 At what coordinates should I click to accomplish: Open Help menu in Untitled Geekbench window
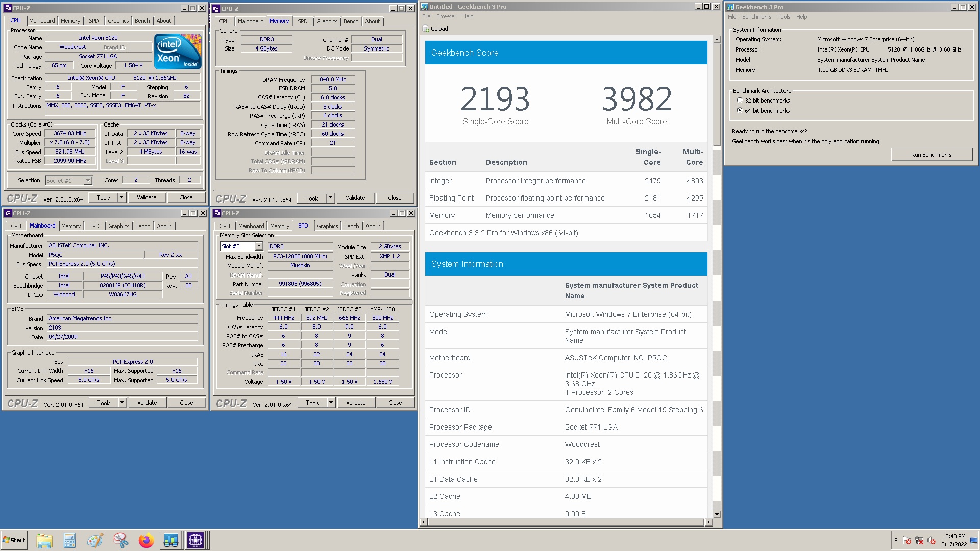(x=468, y=16)
